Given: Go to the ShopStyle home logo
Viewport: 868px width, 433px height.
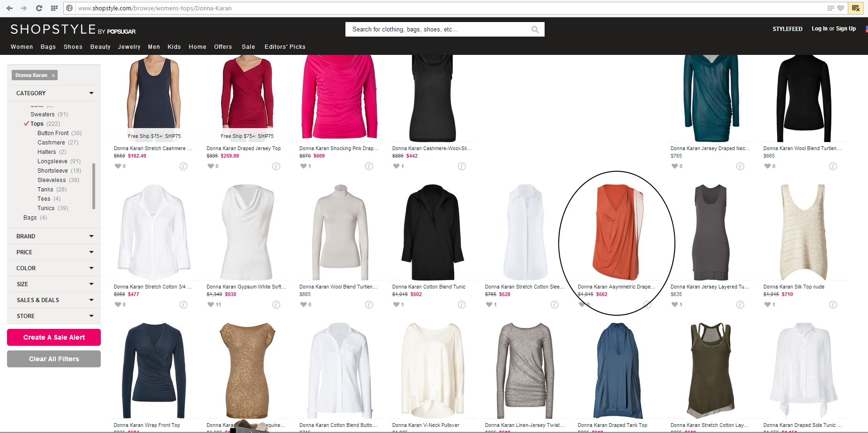Looking at the screenshot, I should click(x=73, y=30).
